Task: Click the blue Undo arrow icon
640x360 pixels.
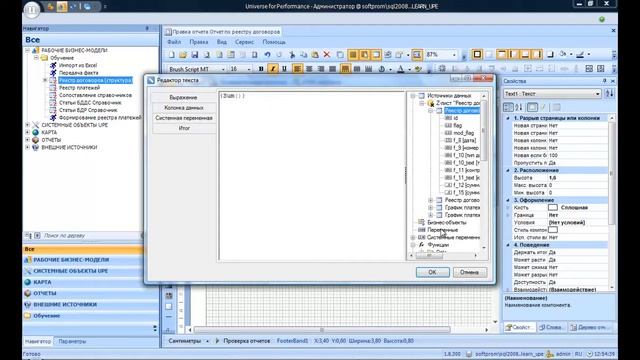Action: click(267, 55)
